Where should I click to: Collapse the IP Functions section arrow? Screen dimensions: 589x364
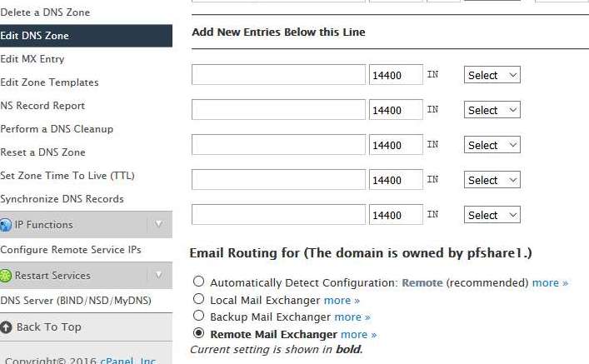click(x=158, y=224)
